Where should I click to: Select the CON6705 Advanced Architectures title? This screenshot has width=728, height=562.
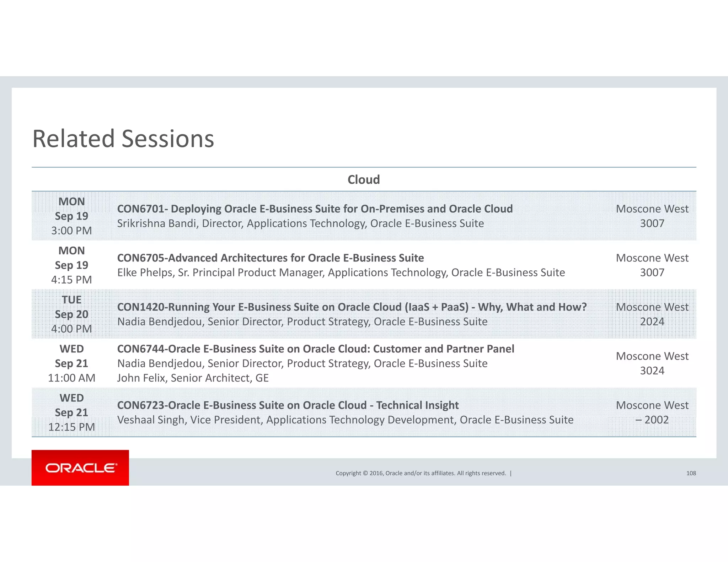(x=271, y=258)
